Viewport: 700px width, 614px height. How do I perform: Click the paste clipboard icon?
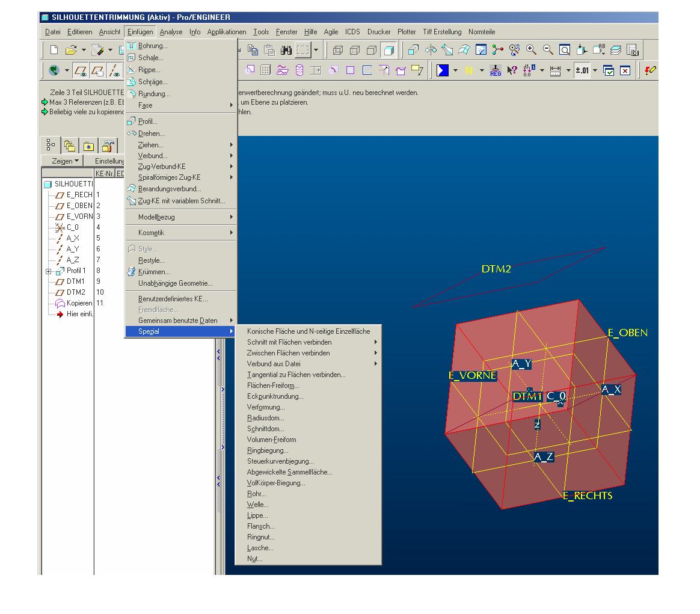pos(269,50)
